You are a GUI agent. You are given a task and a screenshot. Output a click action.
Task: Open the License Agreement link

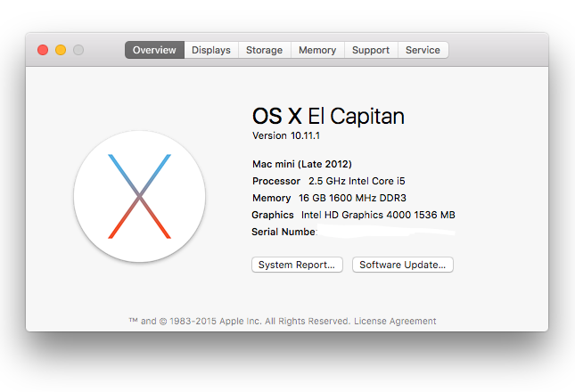pos(395,321)
